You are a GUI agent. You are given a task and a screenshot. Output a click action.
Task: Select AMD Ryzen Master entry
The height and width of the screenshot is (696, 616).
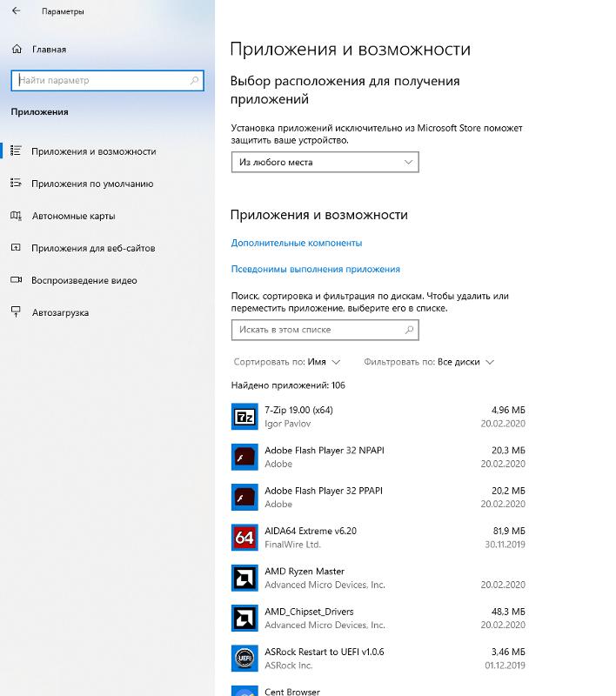click(378, 578)
